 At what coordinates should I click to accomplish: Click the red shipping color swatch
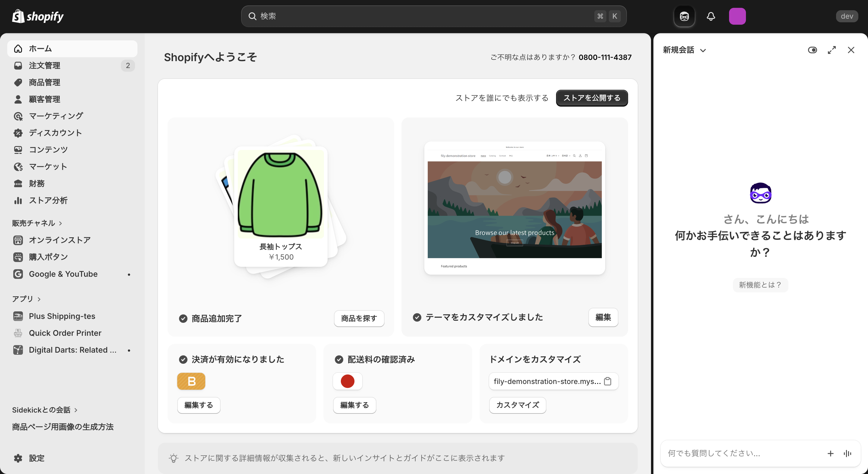[x=348, y=381]
